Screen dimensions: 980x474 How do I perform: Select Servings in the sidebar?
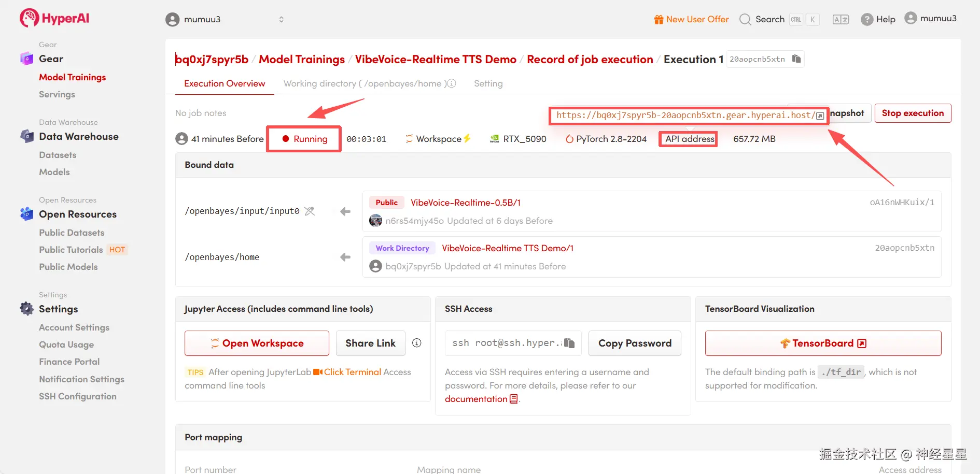pos(57,94)
